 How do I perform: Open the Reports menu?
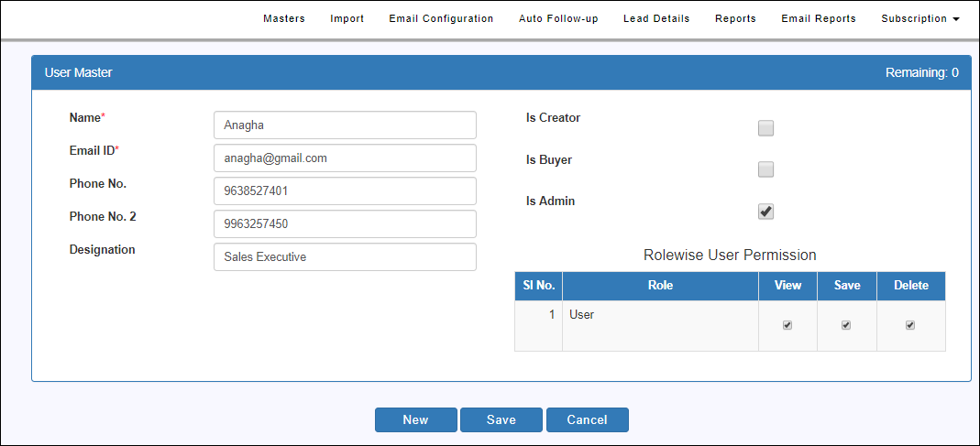click(x=735, y=18)
